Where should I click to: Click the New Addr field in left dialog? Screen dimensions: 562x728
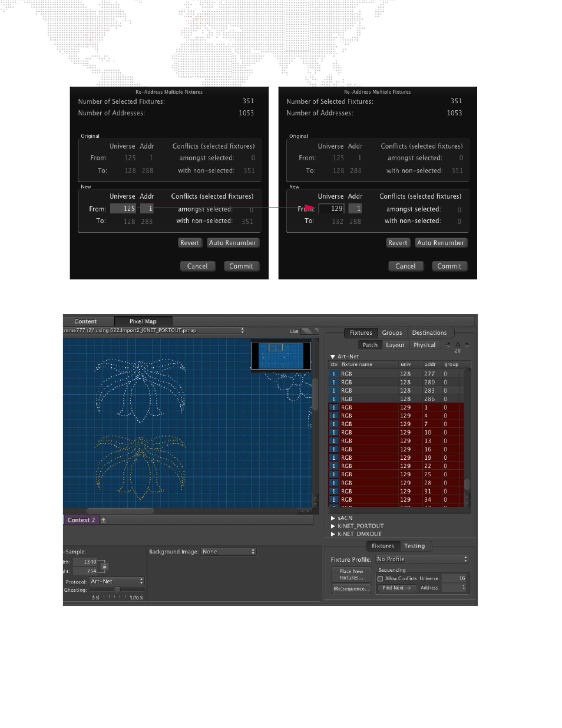point(147,209)
